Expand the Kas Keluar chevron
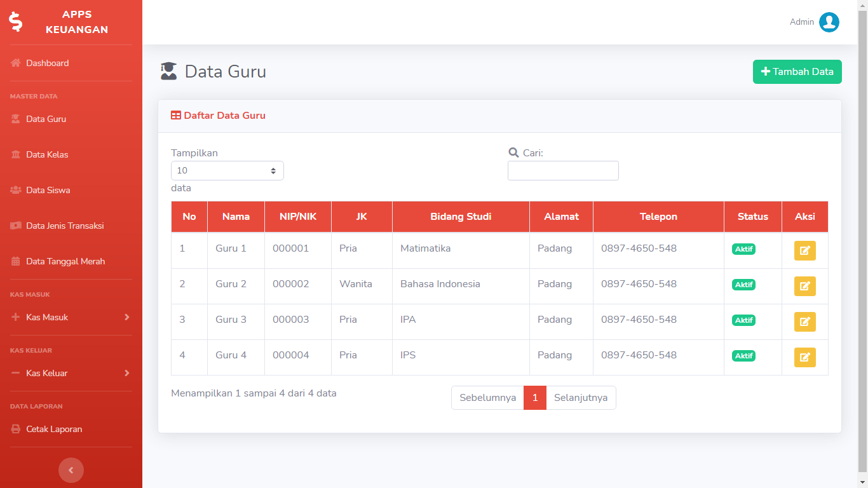Image resolution: width=868 pixels, height=488 pixels. (127, 373)
